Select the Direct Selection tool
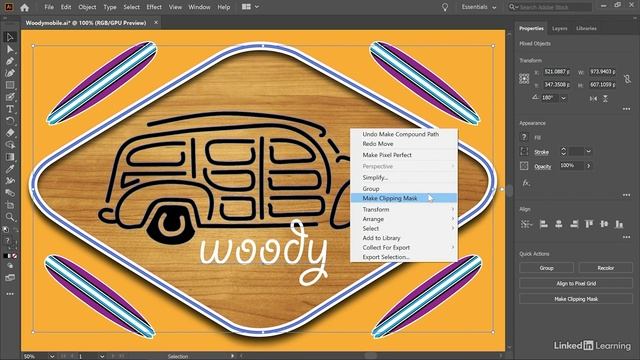640x360 pixels. click(10, 49)
